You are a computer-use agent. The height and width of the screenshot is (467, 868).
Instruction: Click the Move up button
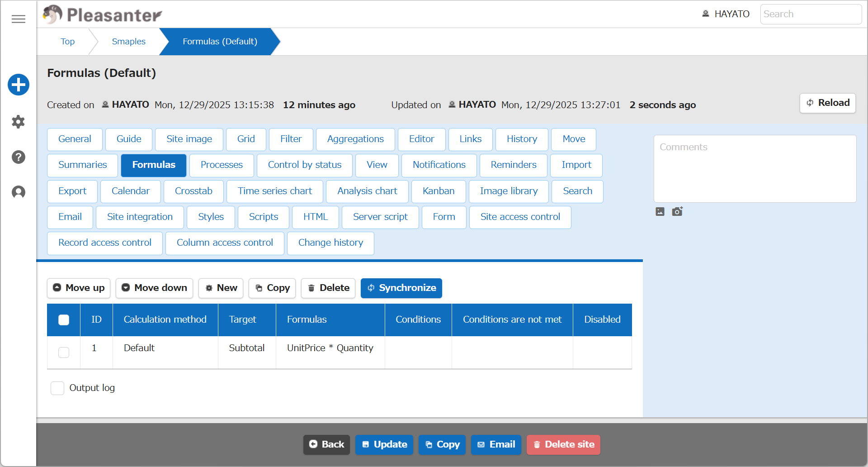click(x=79, y=288)
